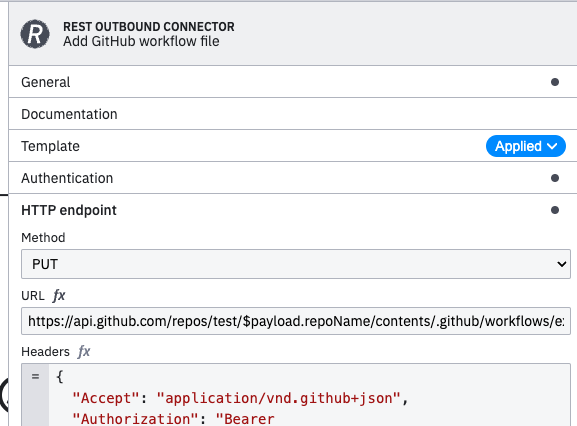Expand the Authentication section

(x=293, y=178)
